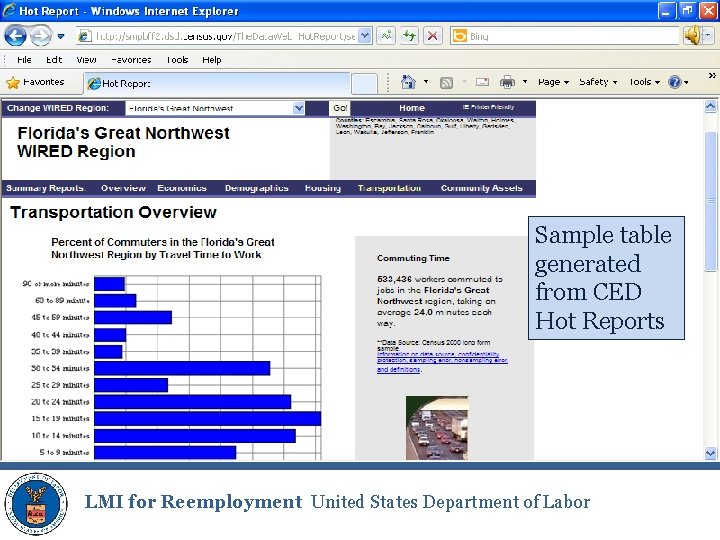
Task: Open the recent pages dropdown arrow
Action: tap(61, 36)
